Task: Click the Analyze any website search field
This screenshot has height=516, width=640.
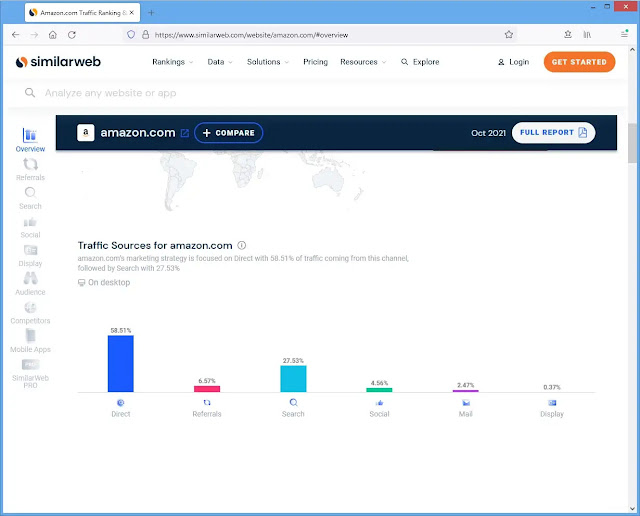Action: point(316,93)
